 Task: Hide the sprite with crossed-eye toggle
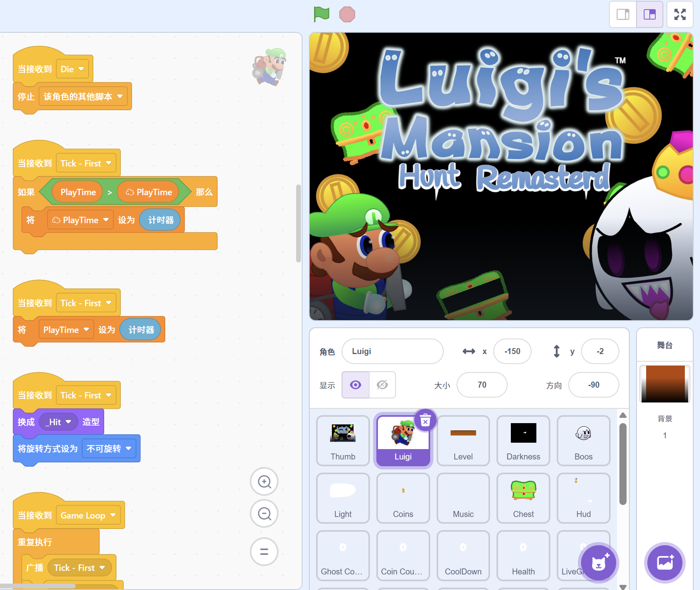[x=382, y=385]
